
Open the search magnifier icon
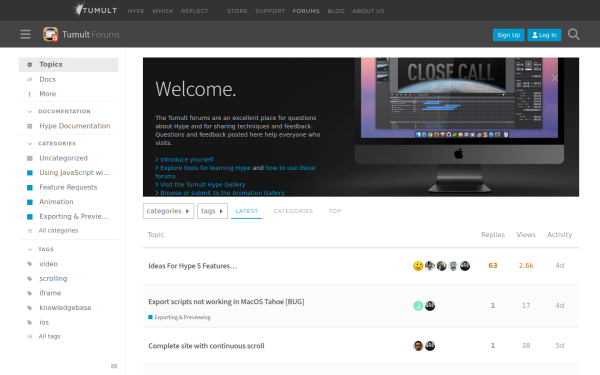pos(574,34)
